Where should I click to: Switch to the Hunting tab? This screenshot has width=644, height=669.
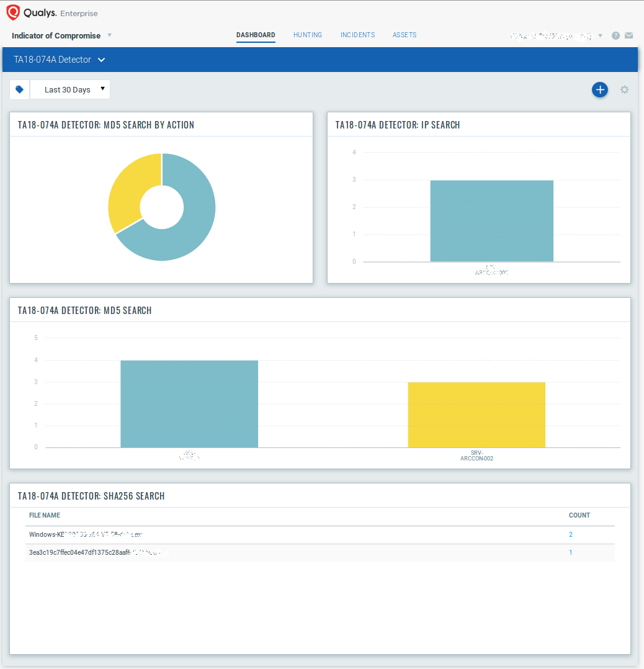click(x=308, y=35)
